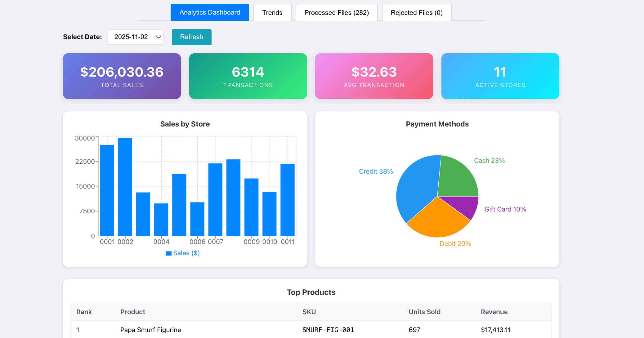Switch to the Trends tab
The image size is (644, 338).
[x=272, y=12]
